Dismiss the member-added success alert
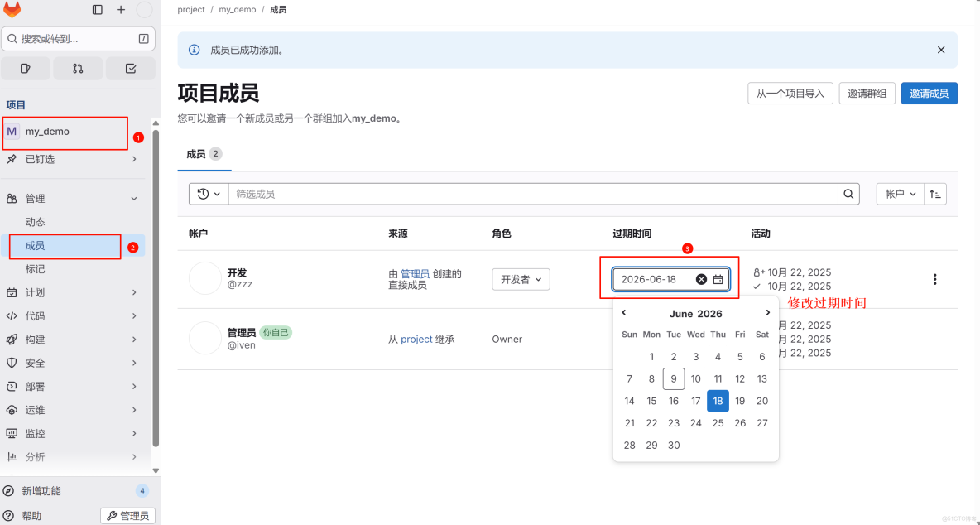 point(941,50)
